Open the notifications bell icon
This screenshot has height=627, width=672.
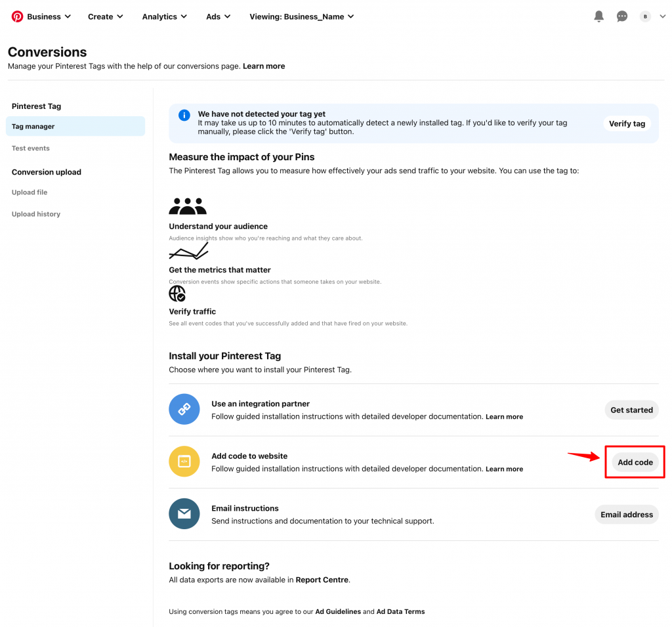pyautogui.click(x=598, y=16)
